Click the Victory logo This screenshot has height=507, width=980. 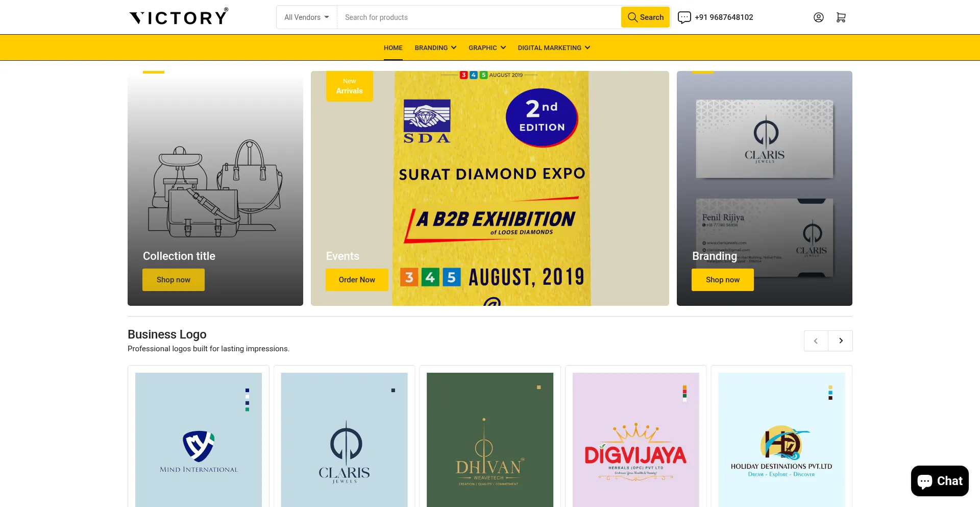179,17
